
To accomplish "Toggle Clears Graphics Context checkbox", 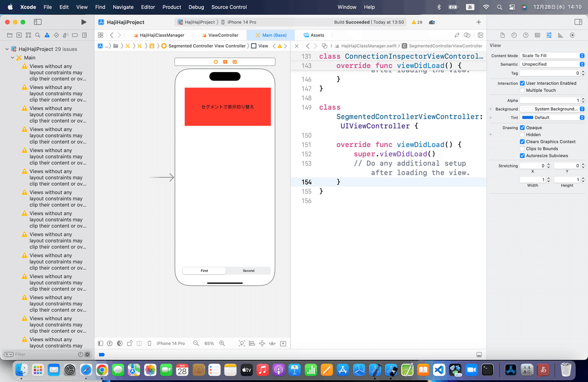I will click(522, 142).
